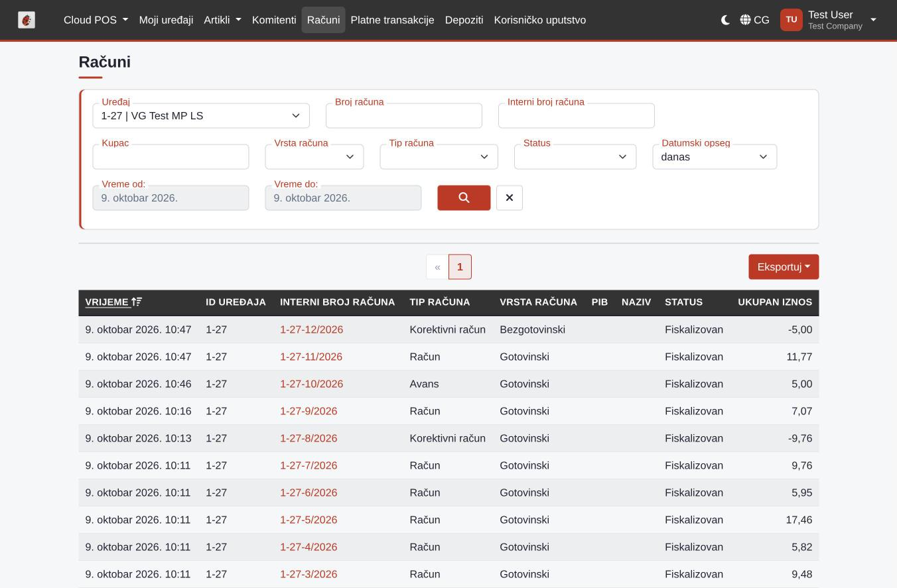897x588 pixels.
Task: Expand the Tip računa dropdown
Action: tap(439, 156)
